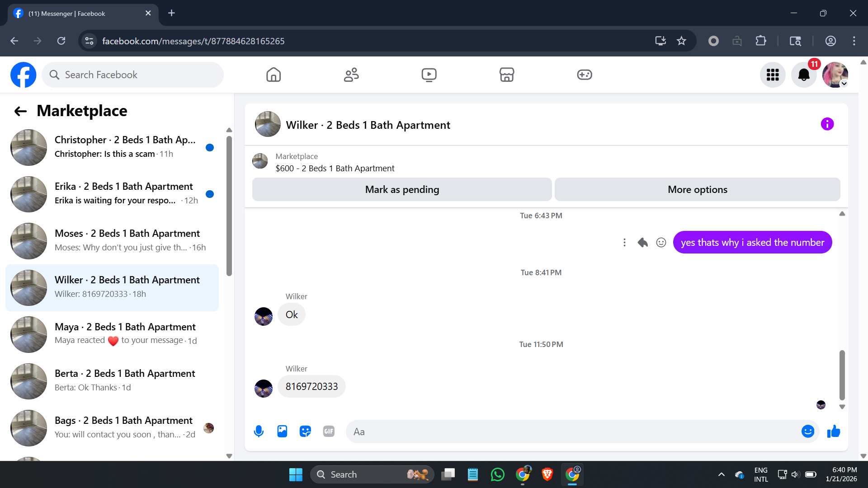Screen dimensions: 868x488
Task: Open the Facebook apps grid menu
Action: coord(772,75)
